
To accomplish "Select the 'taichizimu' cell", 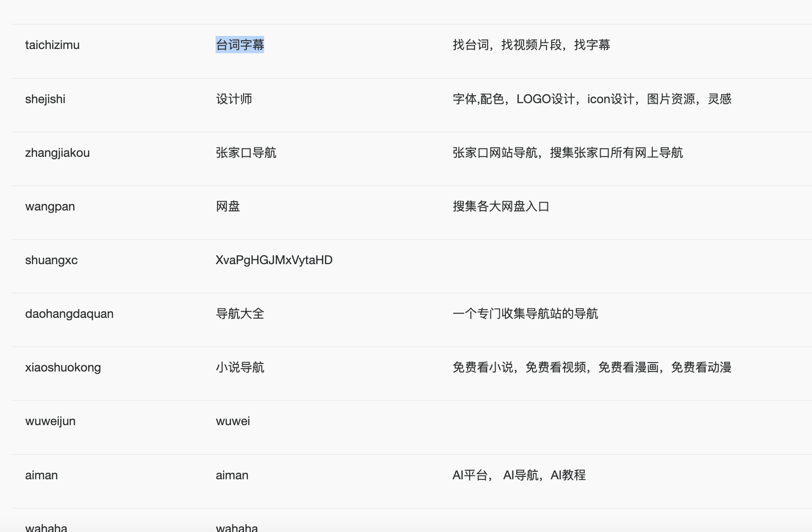I will click(52, 45).
